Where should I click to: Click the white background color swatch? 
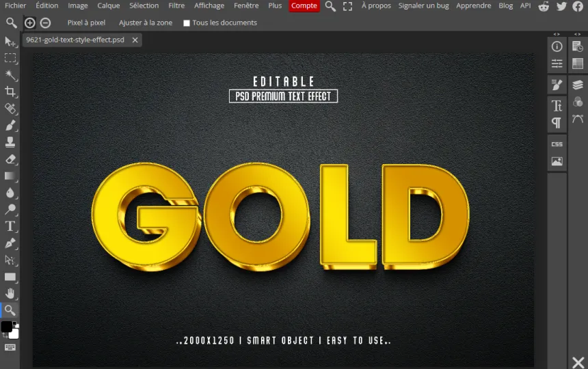(x=14, y=334)
